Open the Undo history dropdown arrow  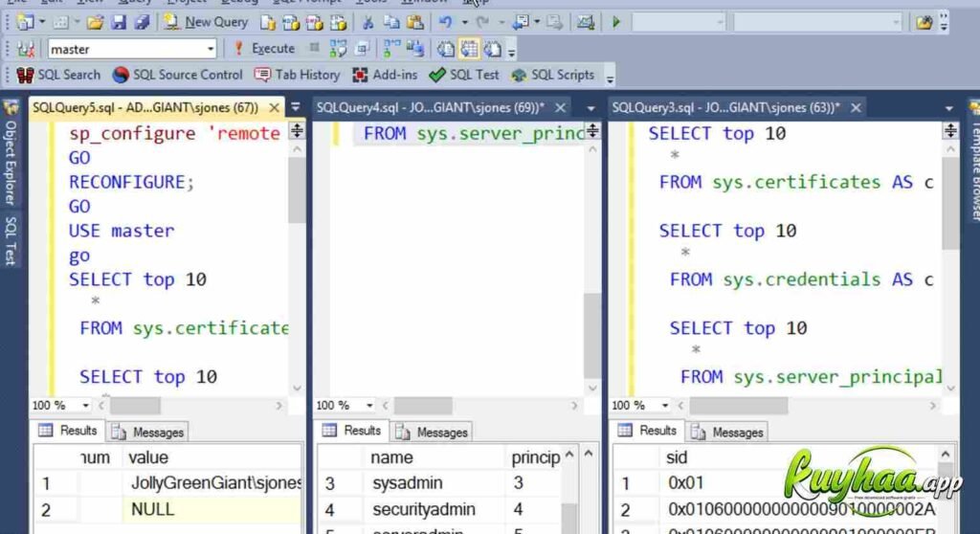(x=464, y=23)
